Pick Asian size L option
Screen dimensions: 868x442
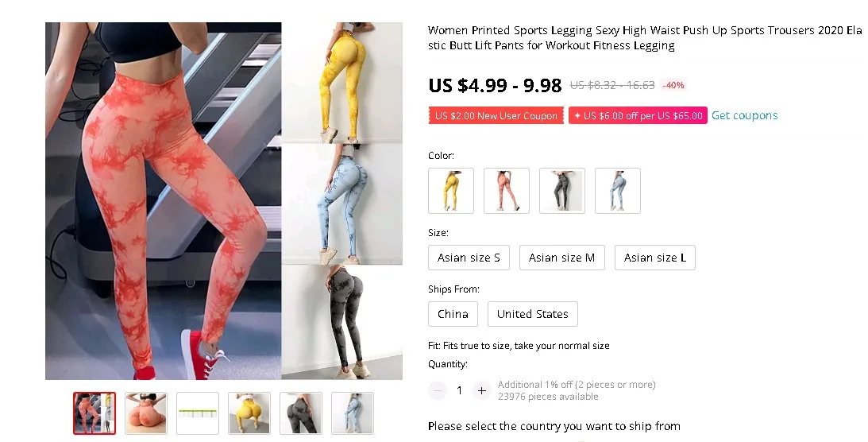[655, 258]
